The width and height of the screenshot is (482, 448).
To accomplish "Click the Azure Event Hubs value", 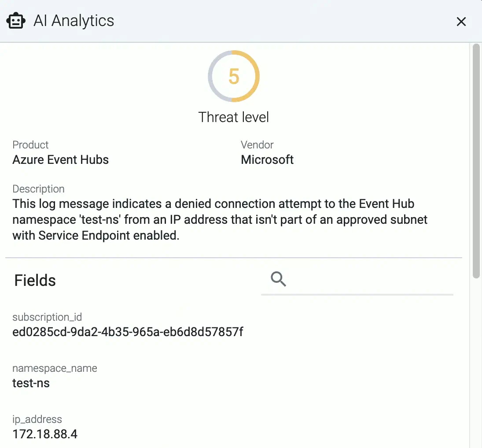I will tap(61, 160).
